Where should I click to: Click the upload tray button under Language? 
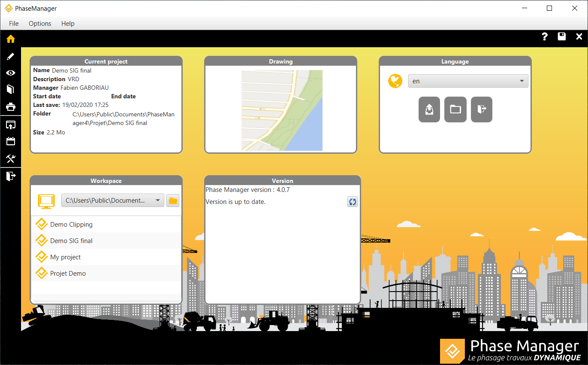pyautogui.click(x=429, y=109)
